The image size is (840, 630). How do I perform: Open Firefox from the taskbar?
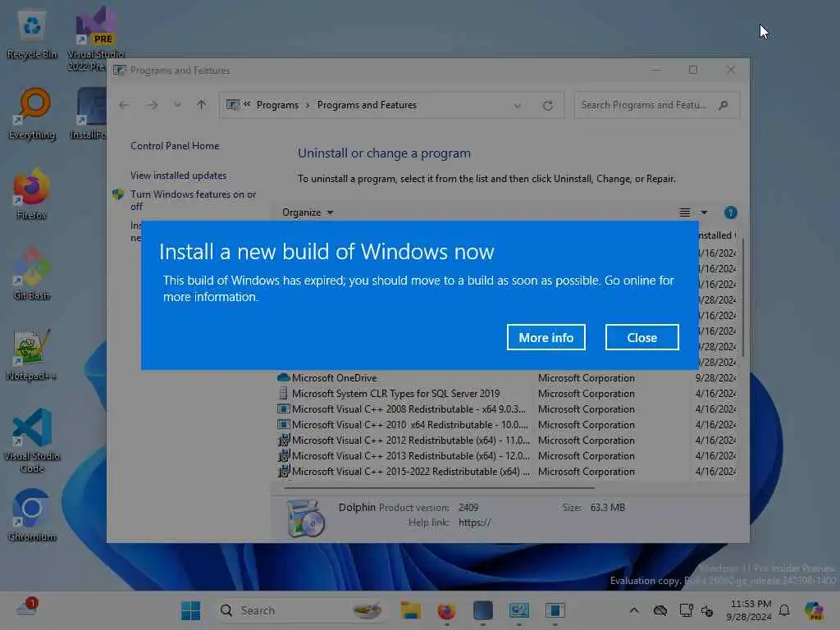(447, 610)
